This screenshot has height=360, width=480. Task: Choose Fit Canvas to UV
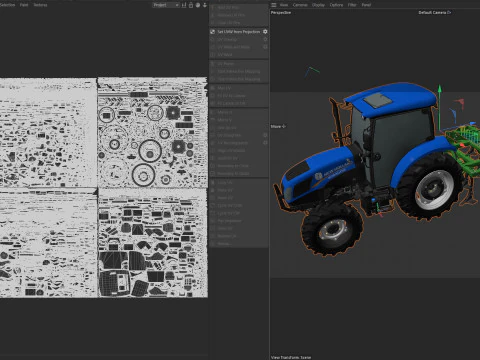[x=239, y=103]
